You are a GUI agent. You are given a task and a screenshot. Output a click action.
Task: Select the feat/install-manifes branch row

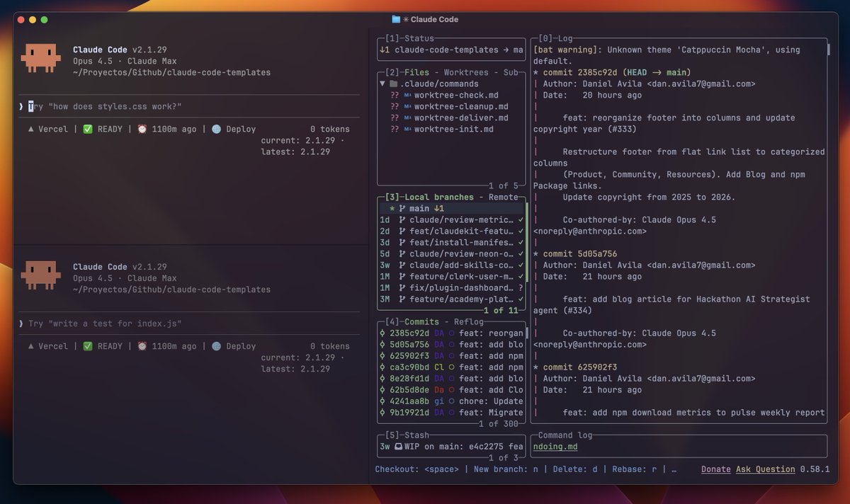(x=451, y=242)
